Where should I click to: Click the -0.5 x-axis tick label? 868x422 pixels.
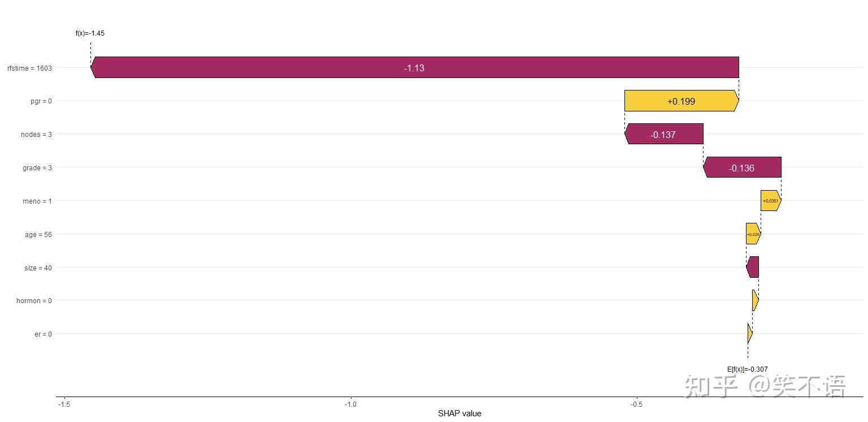coord(636,404)
